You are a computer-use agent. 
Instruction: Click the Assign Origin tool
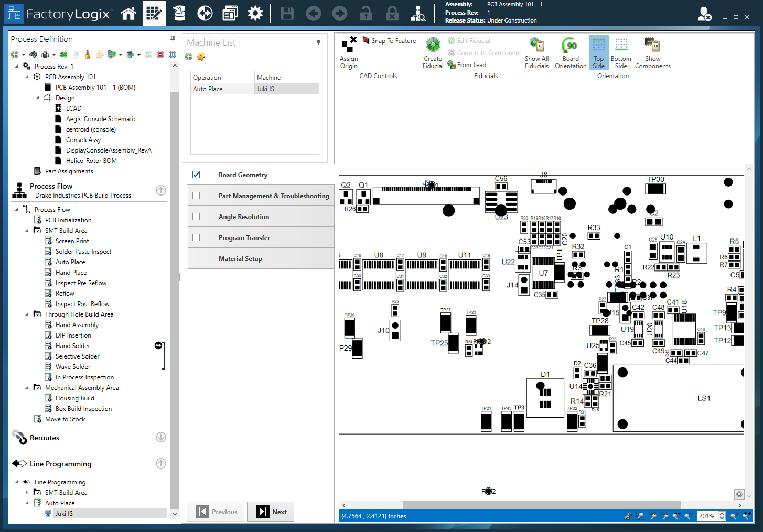click(x=349, y=53)
